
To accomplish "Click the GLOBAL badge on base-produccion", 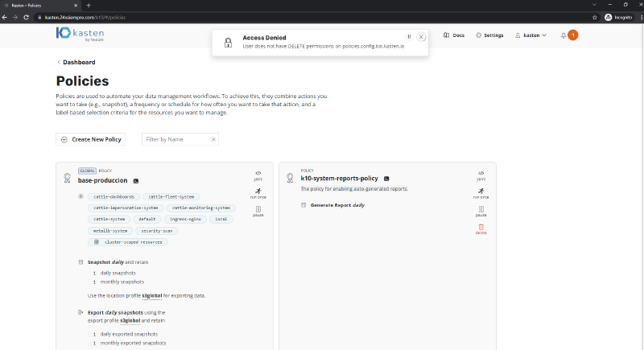I will tap(87, 171).
